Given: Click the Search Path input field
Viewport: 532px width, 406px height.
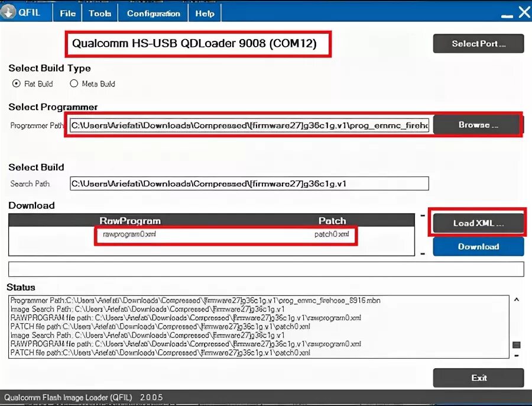Looking at the screenshot, I should [x=249, y=183].
